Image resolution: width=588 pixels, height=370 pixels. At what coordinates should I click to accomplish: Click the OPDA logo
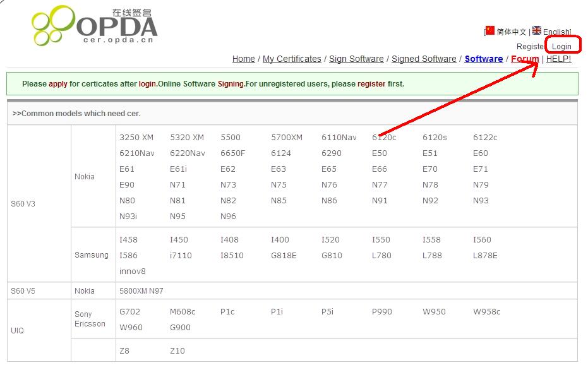click(95, 25)
